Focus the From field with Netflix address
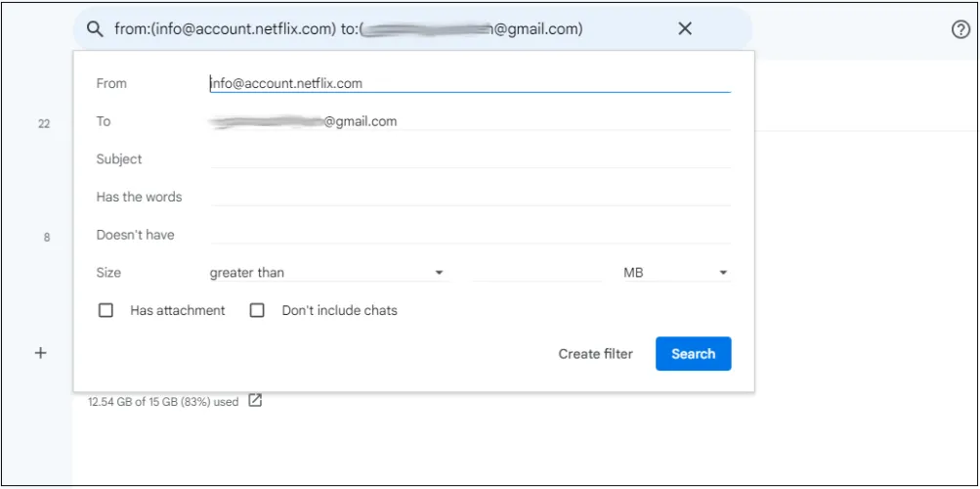Screen dimensions: 980x489 click(x=469, y=83)
